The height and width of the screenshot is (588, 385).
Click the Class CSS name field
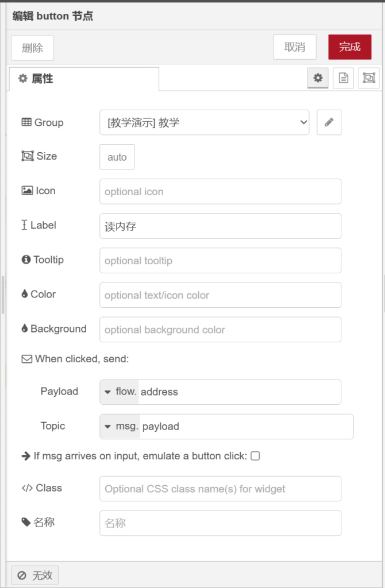click(220, 489)
